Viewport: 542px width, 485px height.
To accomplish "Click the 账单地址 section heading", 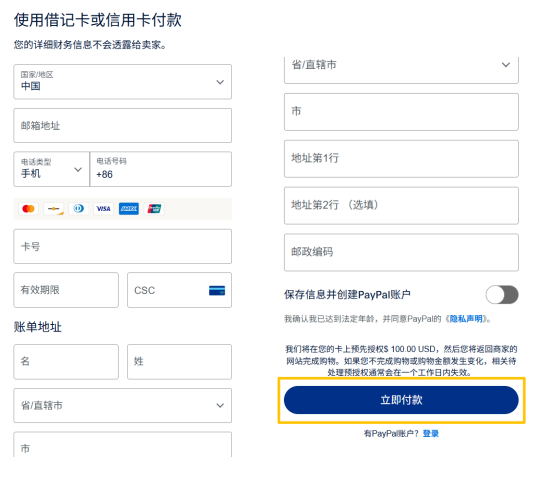I will click(x=38, y=327).
